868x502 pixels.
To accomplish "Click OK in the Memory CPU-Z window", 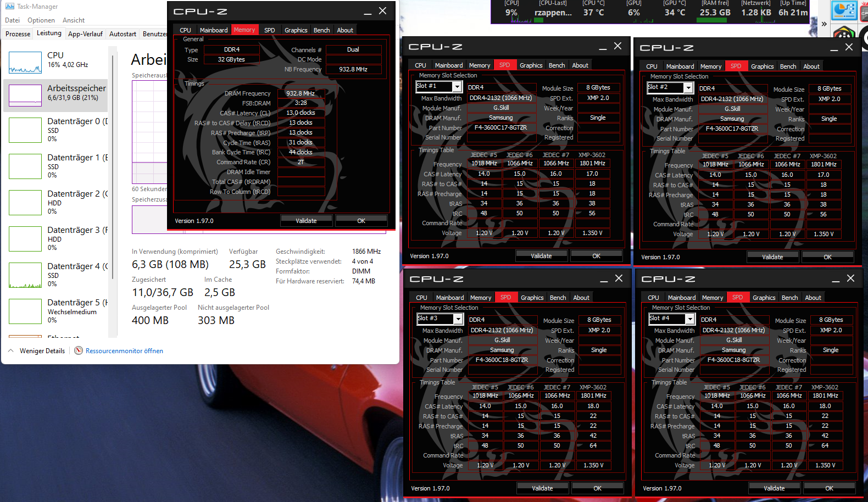I will coord(361,221).
